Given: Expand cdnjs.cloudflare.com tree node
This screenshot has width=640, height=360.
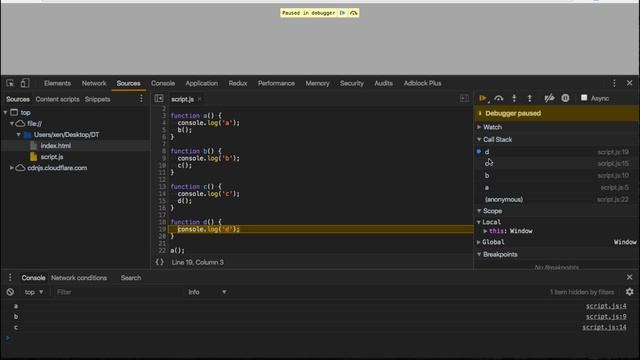Looking at the screenshot, I should (12, 168).
